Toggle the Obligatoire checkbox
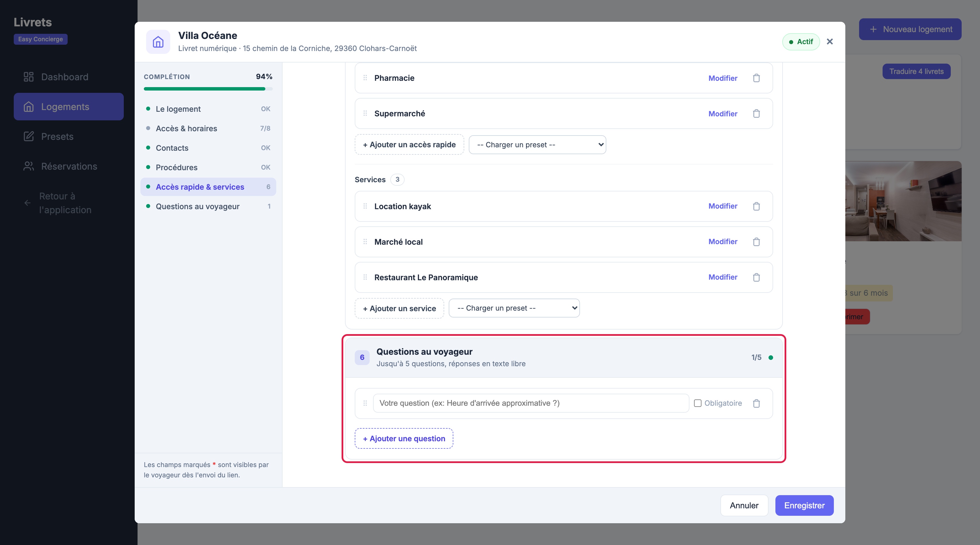This screenshot has height=545, width=980. tap(697, 403)
